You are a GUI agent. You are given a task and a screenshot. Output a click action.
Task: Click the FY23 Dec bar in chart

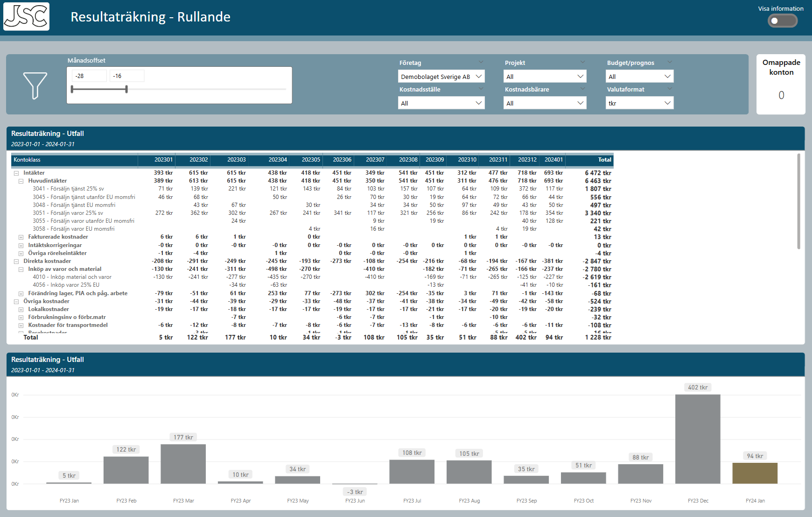click(698, 439)
